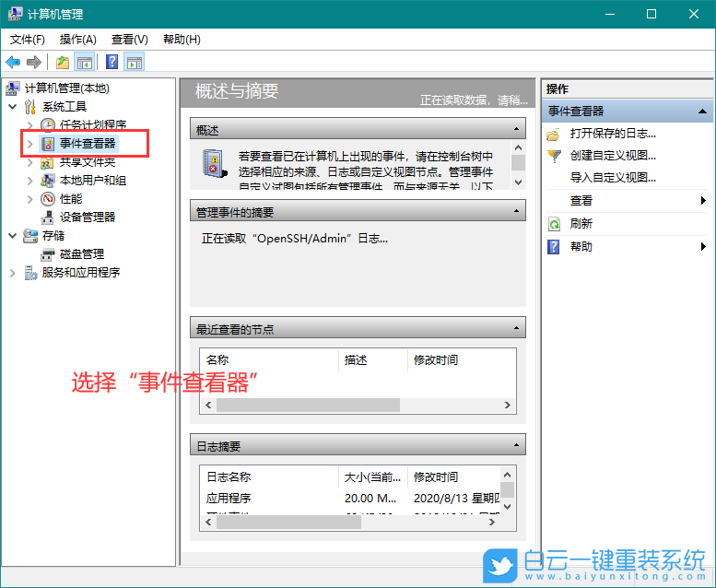Collapse the 系统工具 tree node

click(x=13, y=107)
